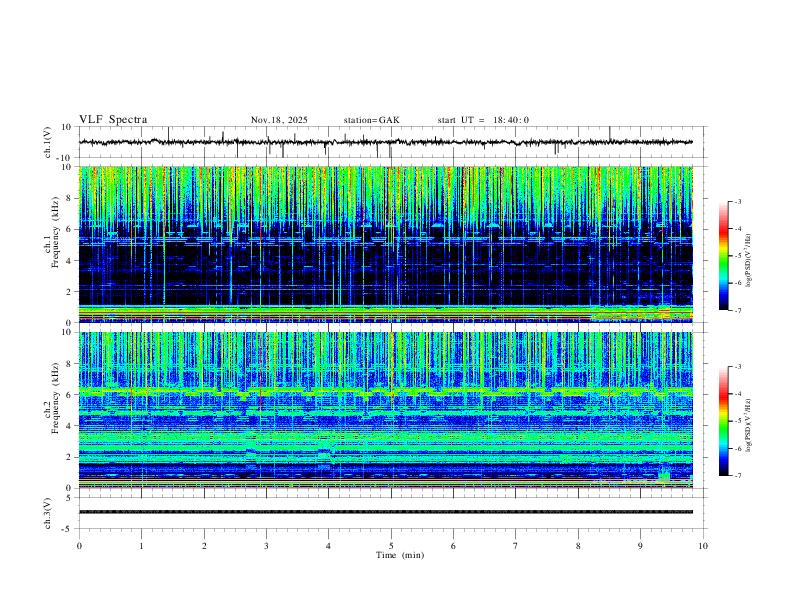Click time axis tick label "10"
The image size is (792, 612).
click(x=703, y=546)
